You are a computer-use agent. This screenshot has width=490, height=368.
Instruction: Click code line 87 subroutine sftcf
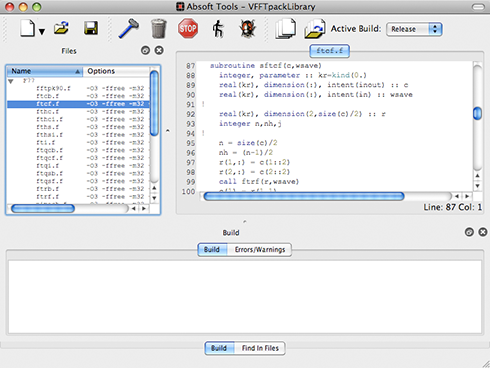point(266,66)
